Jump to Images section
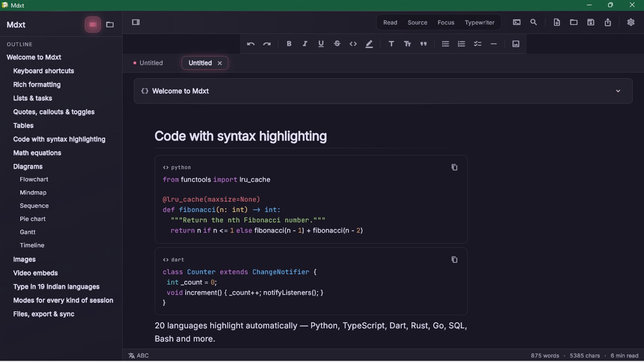The image size is (644, 362). pos(24,259)
